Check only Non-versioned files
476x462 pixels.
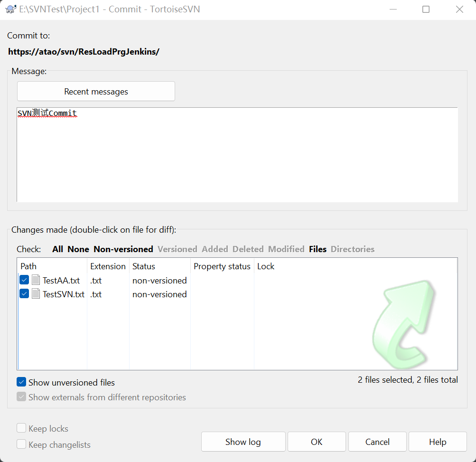[x=123, y=249]
